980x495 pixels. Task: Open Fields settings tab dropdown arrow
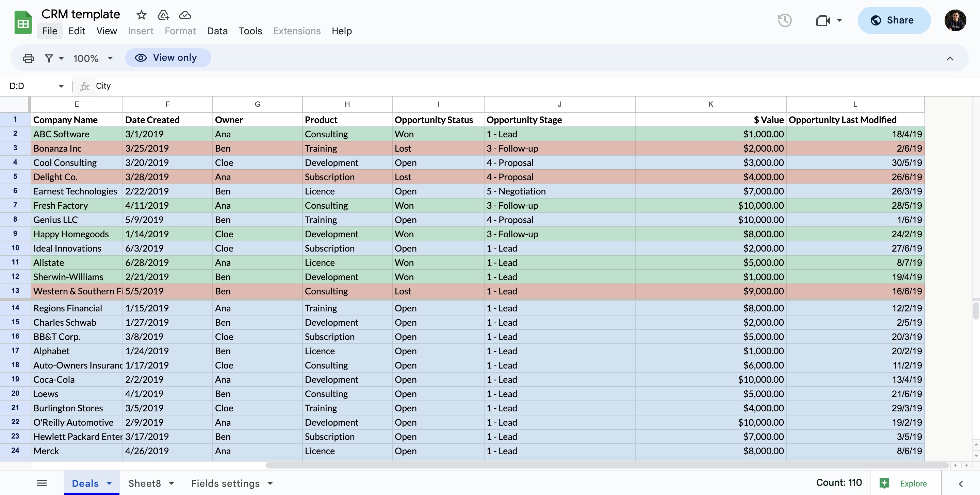point(270,483)
